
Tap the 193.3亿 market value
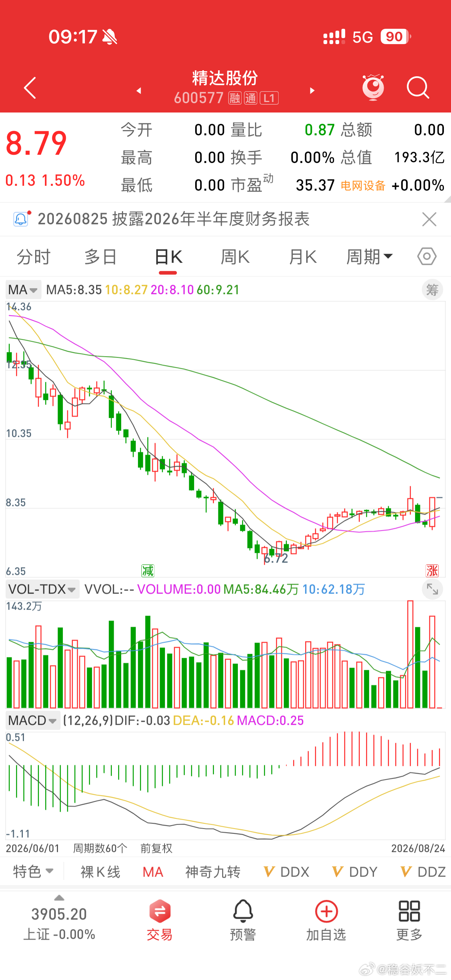coord(419,157)
